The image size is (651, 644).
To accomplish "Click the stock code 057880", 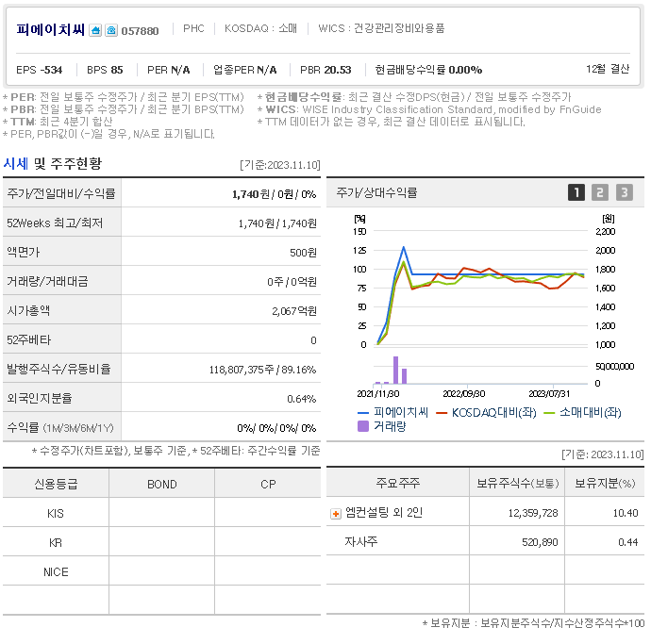I will pyautogui.click(x=140, y=31).
